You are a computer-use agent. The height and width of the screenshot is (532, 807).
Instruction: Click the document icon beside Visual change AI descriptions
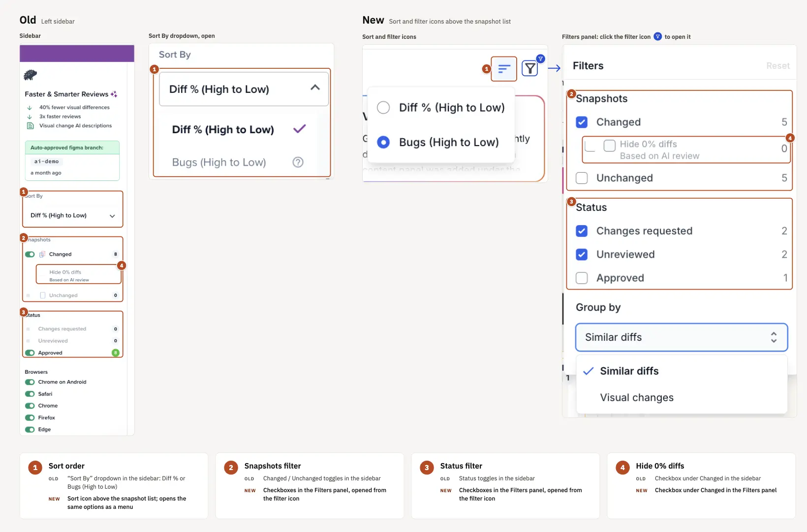click(30, 126)
